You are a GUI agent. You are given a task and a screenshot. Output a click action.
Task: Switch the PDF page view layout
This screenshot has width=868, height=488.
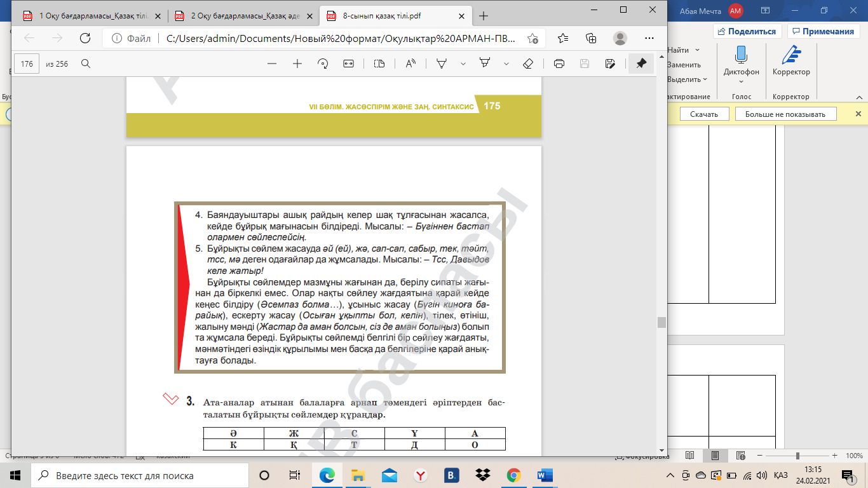coord(379,64)
